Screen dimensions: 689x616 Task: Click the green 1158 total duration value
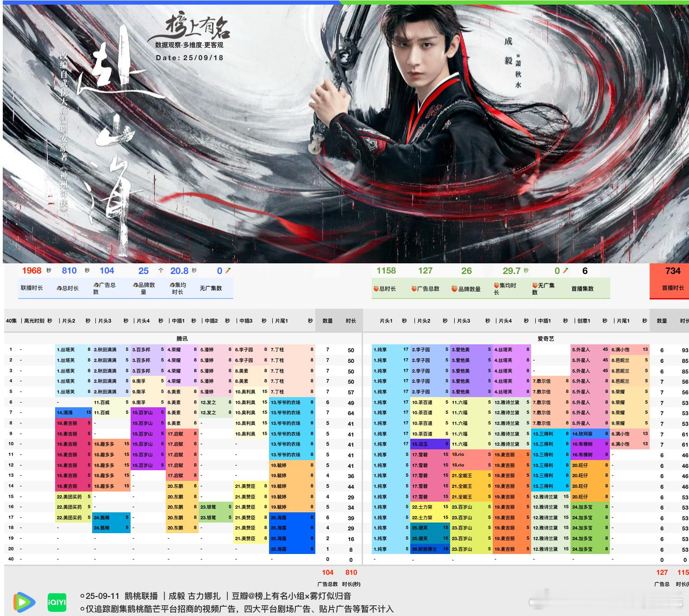point(386,271)
